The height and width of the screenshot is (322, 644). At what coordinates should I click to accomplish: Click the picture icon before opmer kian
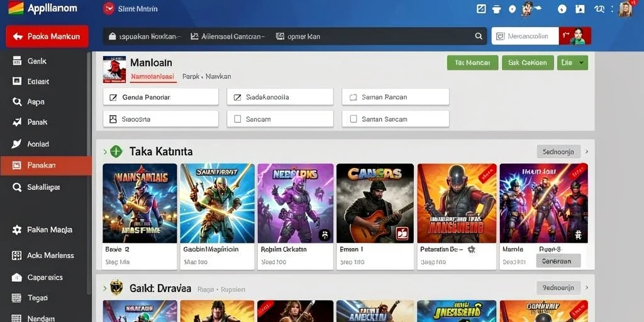[x=280, y=36]
